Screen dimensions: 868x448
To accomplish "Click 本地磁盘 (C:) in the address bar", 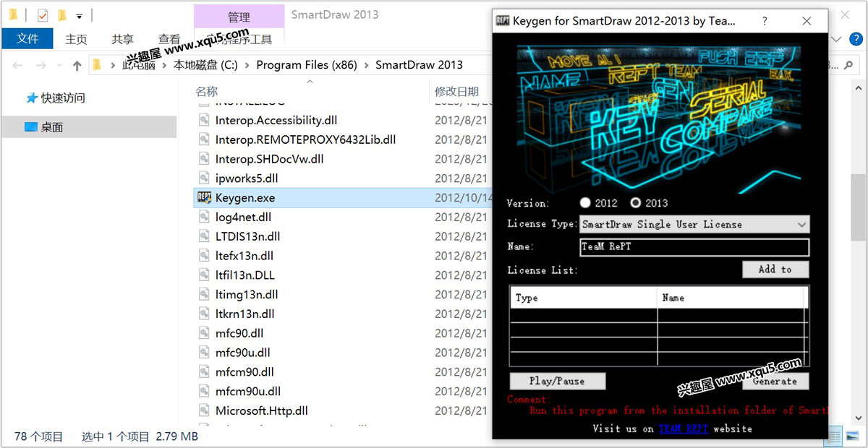I will tap(205, 65).
